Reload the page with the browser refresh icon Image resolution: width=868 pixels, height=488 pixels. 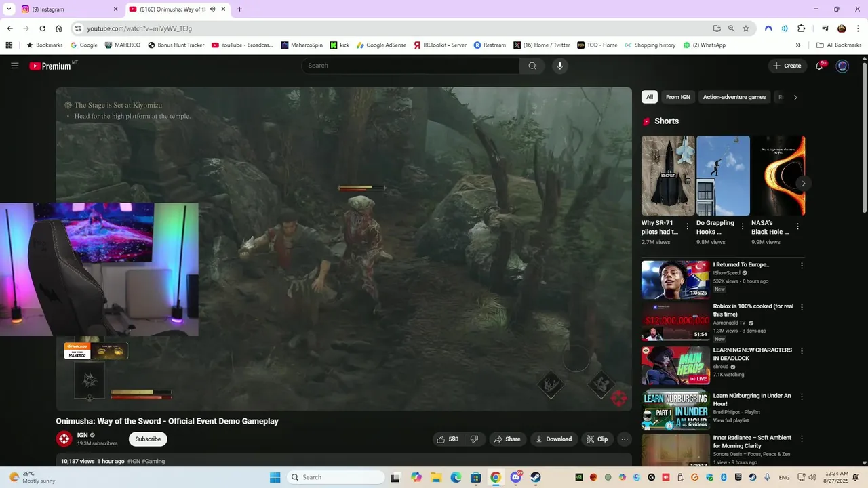click(42, 28)
